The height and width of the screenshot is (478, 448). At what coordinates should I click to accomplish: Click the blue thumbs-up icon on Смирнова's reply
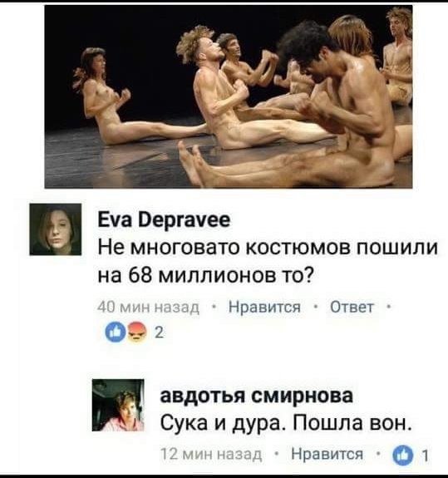coord(403,456)
